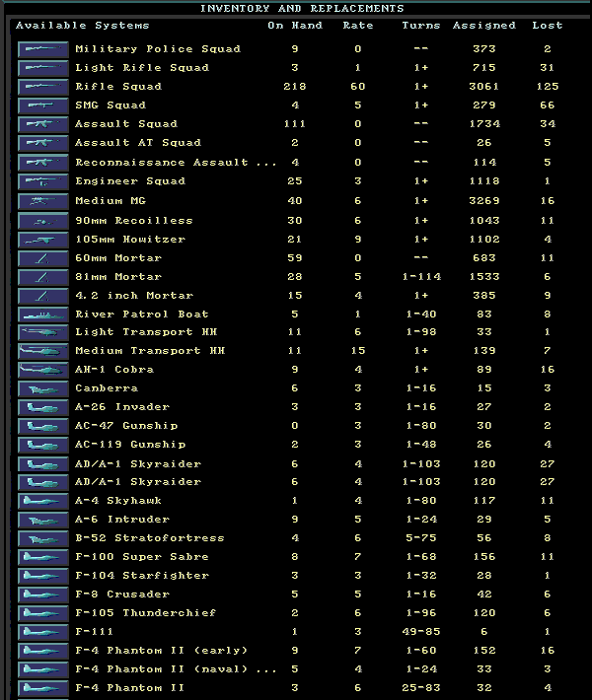Image resolution: width=592 pixels, height=700 pixels.
Task: Click Medium Transport HH rate value 15
Action: 358,351
